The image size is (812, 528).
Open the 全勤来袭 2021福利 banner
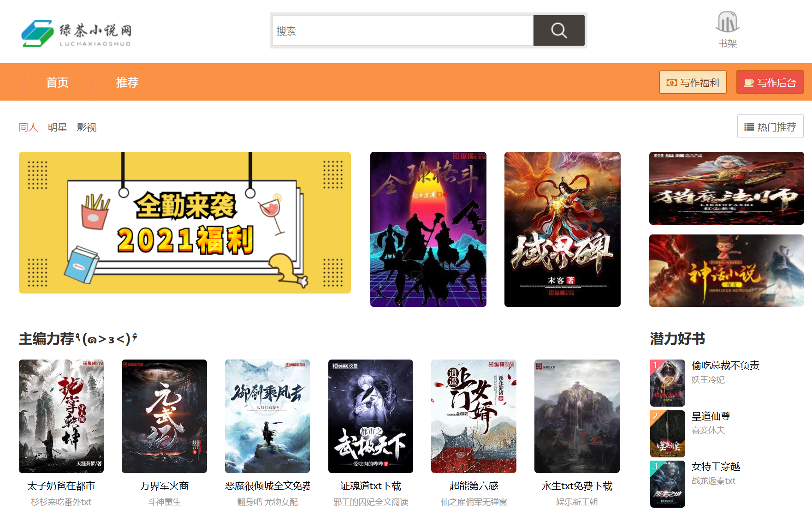tap(184, 222)
